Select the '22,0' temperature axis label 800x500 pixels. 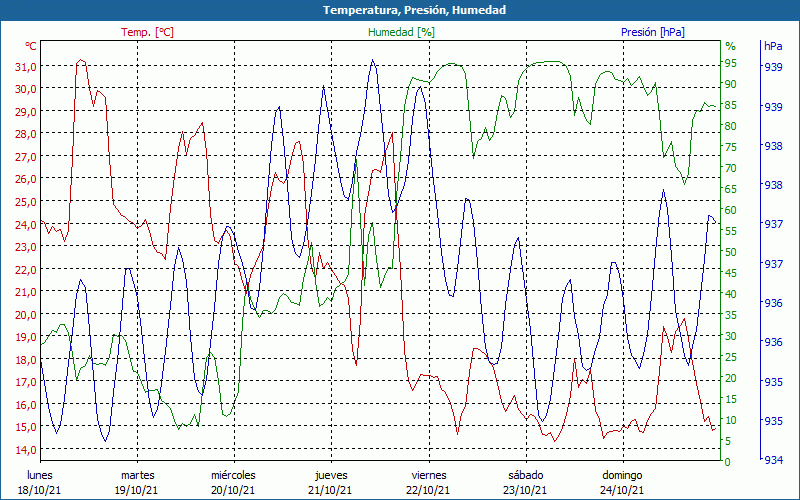(26, 269)
